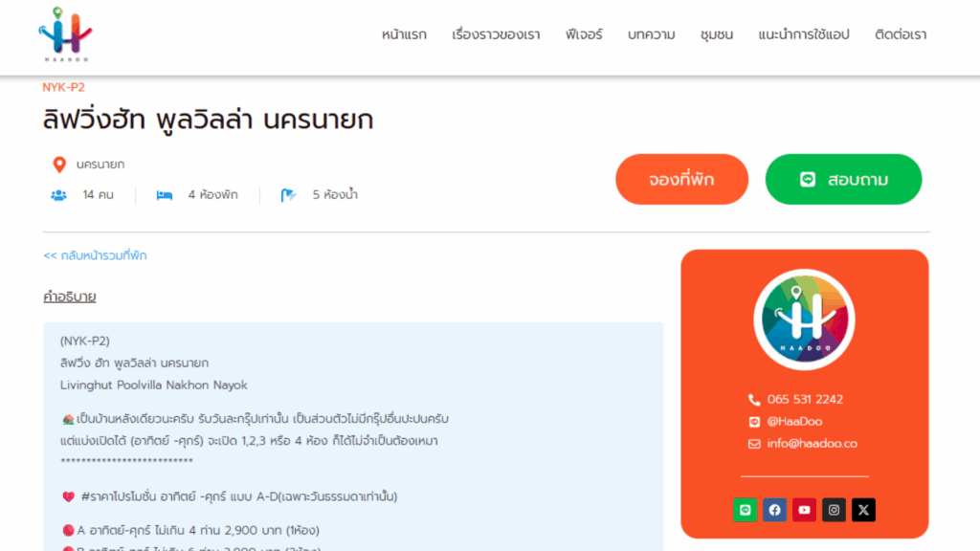The image size is (980, 551).
Task: Open the Instagram social icon
Action: click(x=835, y=510)
